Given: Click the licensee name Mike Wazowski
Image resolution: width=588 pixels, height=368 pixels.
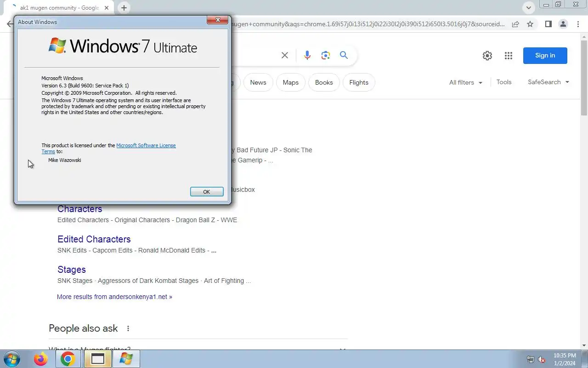Looking at the screenshot, I should pyautogui.click(x=65, y=160).
